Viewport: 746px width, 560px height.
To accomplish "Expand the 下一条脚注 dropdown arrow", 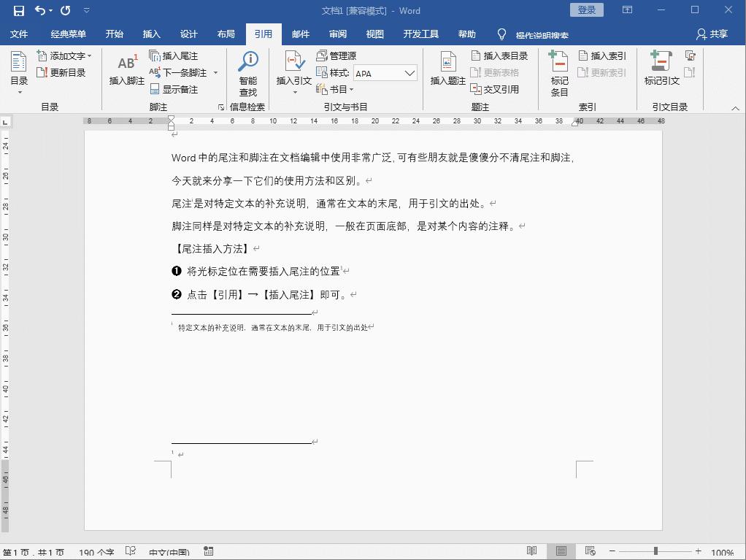I will pos(215,73).
